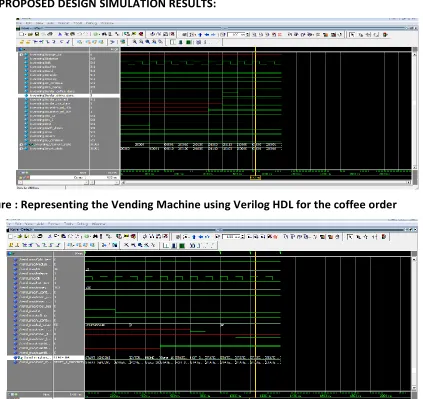Select highlighted signal row in bottom window
The height and width of the screenshot is (399, 423).
pyautogui.click(x=46, y=357)
